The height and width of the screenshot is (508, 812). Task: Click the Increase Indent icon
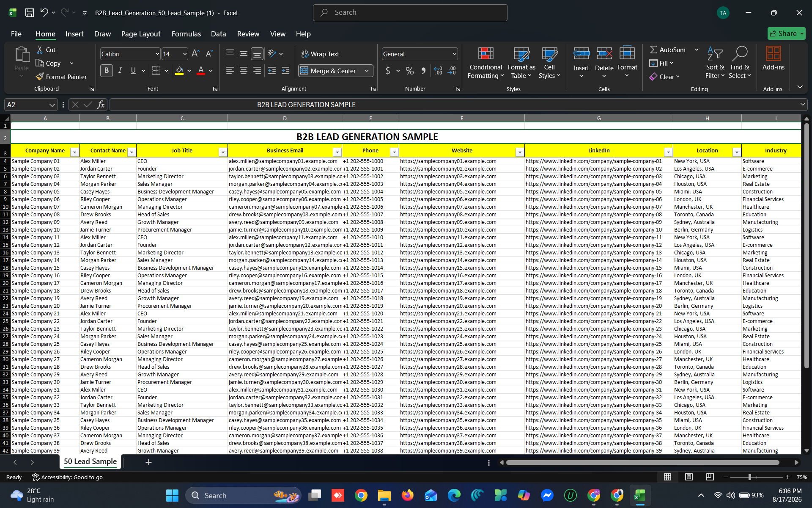click(x=285, y=71)
